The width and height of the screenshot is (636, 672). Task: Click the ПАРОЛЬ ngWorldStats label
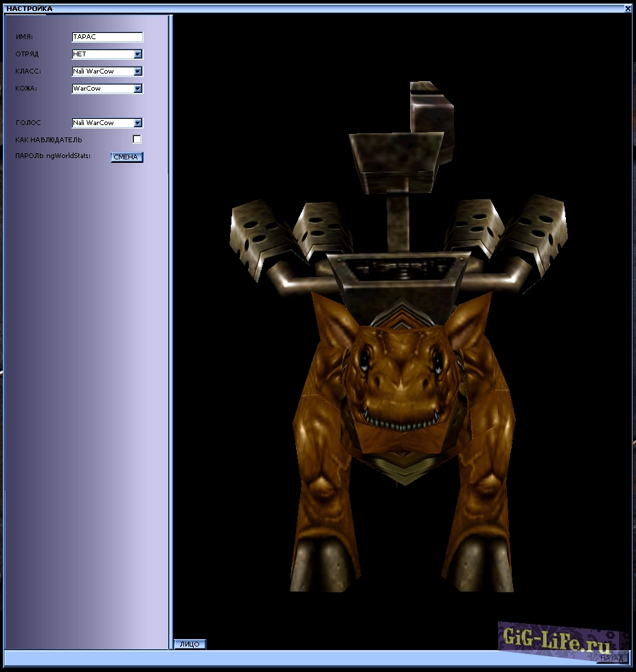coord(53,156)
